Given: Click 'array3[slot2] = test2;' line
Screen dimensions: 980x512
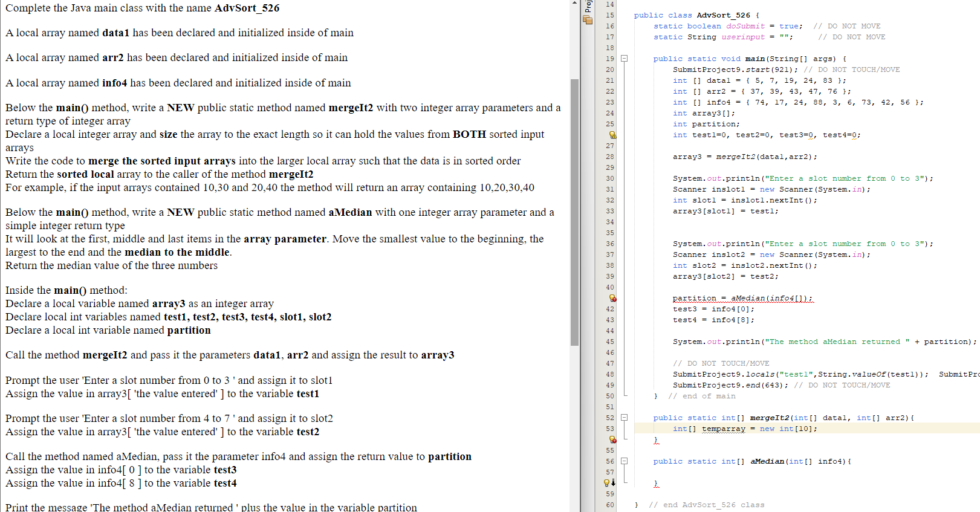Looking at the screenshot, I should (726, 276).
